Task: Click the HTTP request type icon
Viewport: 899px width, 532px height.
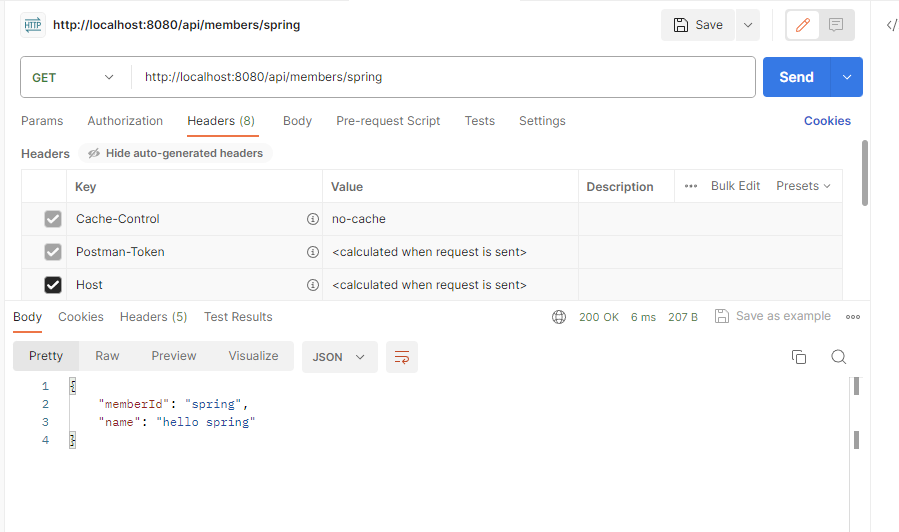Action: click(x=33, y=25)
